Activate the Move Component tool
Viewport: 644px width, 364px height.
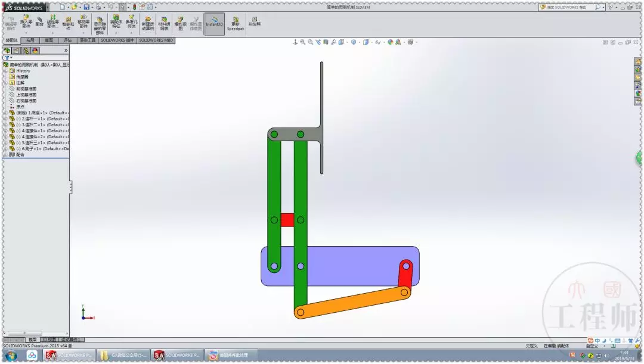click(x=83, y=23)
